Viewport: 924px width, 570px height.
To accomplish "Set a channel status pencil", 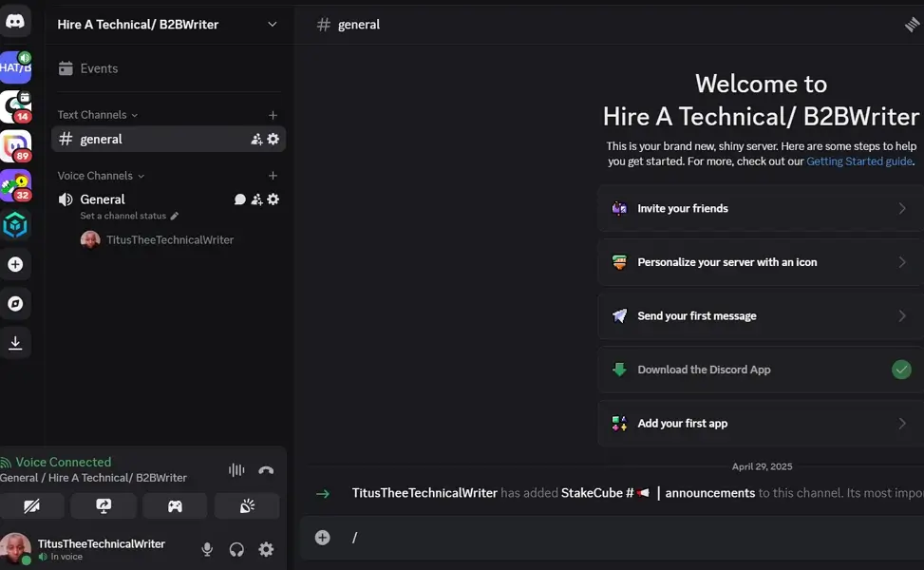I will (175, 216).
